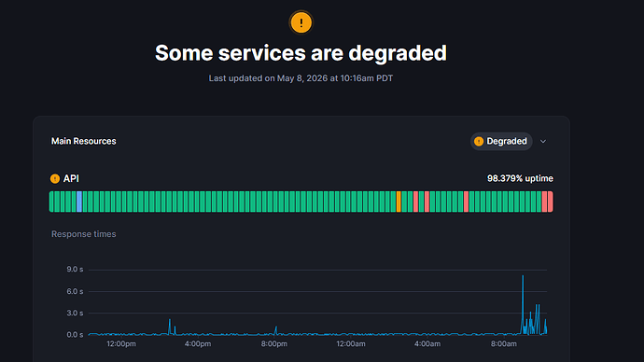Viewport: 644px width, 362px height.
Task: Select the blue segment in uptime bar
Action: tap(79, 202)
